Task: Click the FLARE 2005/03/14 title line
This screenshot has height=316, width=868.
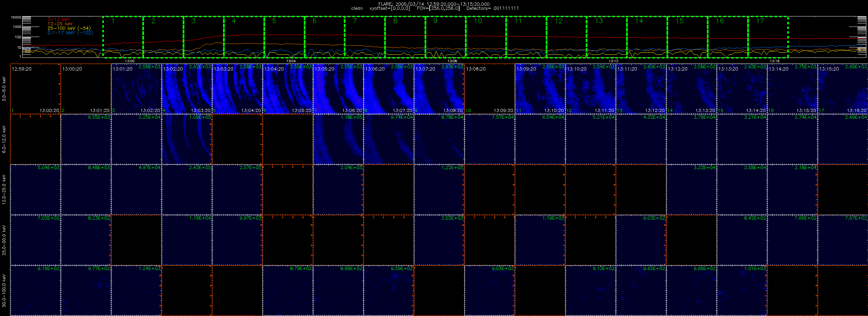Action: 434,4
